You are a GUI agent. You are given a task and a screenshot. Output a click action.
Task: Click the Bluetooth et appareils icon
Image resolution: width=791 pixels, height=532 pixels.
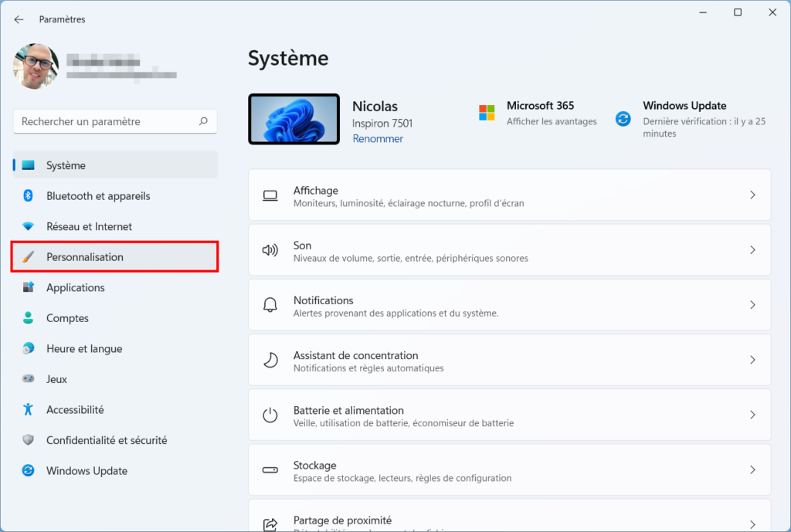tap(29, 196)
